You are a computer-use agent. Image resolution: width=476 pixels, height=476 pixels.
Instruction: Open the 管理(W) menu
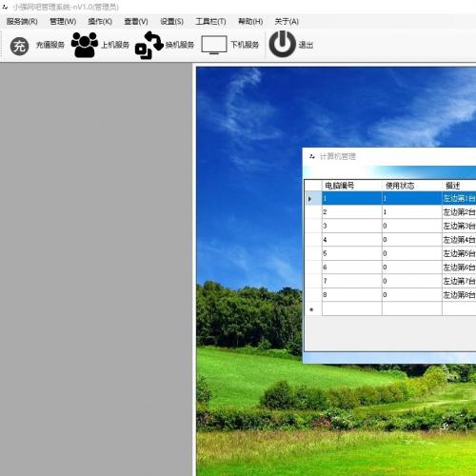click(x=63, y=22)
